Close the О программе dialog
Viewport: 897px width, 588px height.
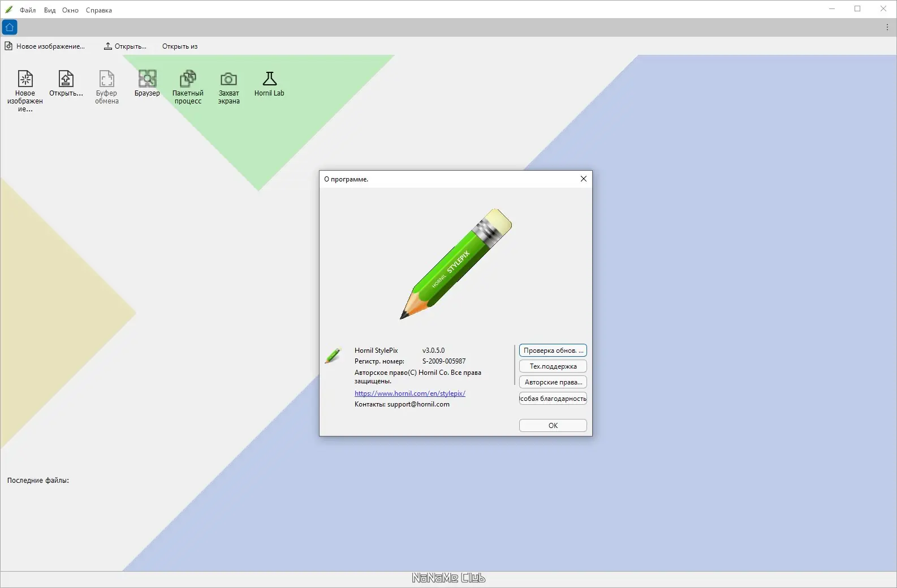[x=584, y=179]
